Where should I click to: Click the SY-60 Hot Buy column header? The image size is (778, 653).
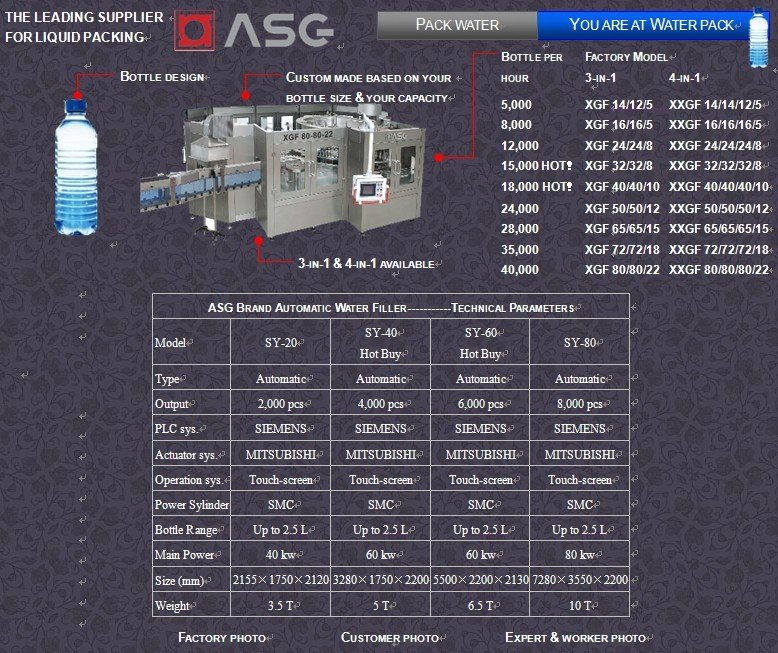pos(480,343)
